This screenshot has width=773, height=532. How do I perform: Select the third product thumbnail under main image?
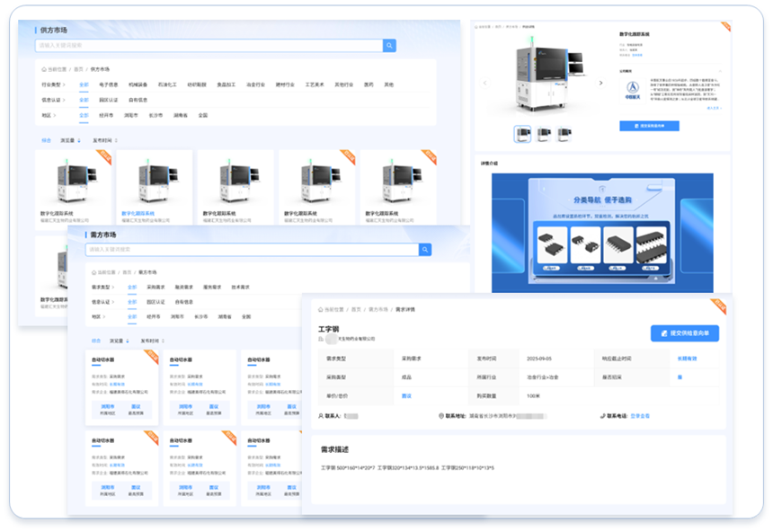pos(564,133)
